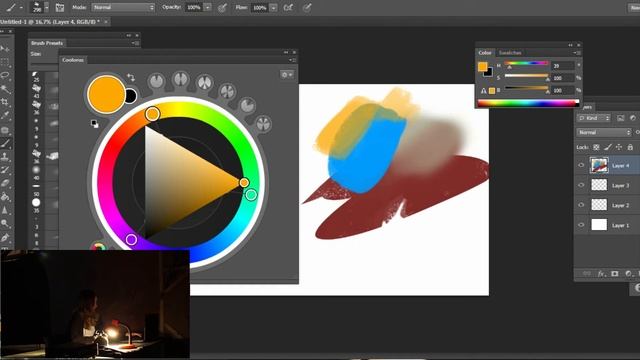
Task: Select the Healing Brush tool
Action: (x=5, y=130)
